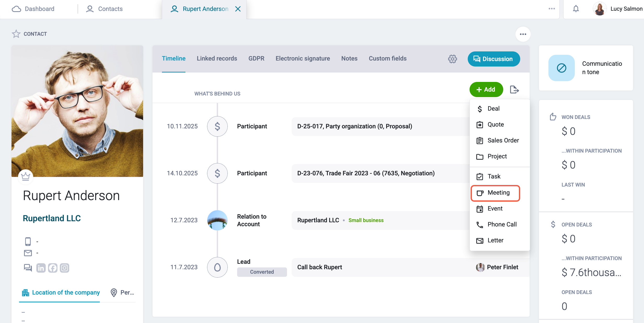Select Meeting from the Add menu
Image resolution: width=644 pixels, height=323 pixels.
[x=495, y=193]
